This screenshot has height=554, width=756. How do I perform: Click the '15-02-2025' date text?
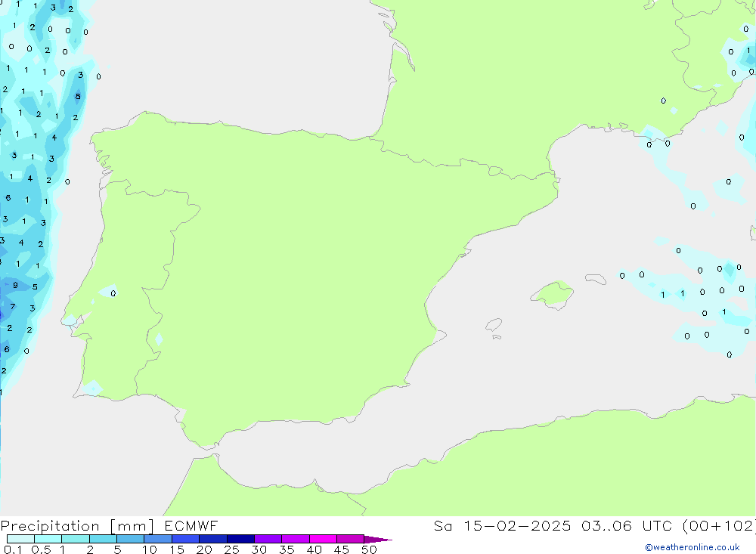(517, 525)
